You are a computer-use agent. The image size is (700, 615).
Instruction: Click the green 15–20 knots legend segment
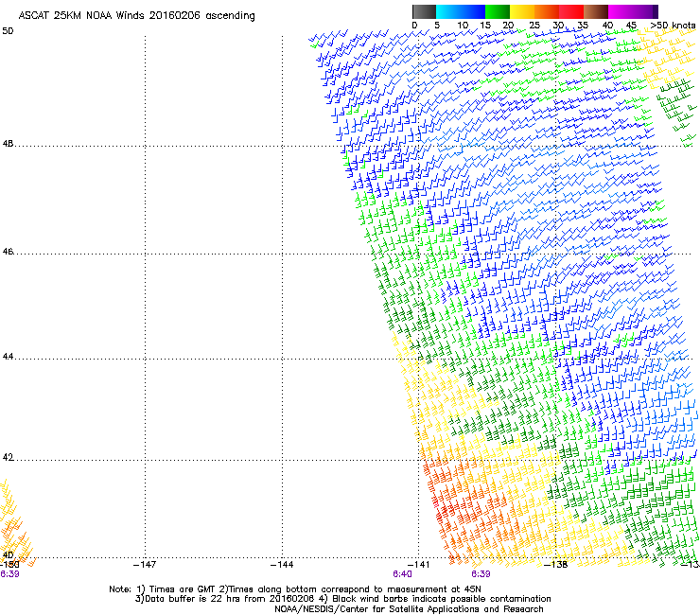(498, 11)
